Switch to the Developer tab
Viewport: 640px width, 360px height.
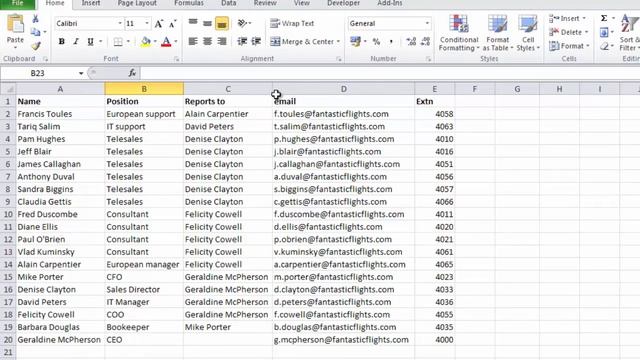coord(343,4)
